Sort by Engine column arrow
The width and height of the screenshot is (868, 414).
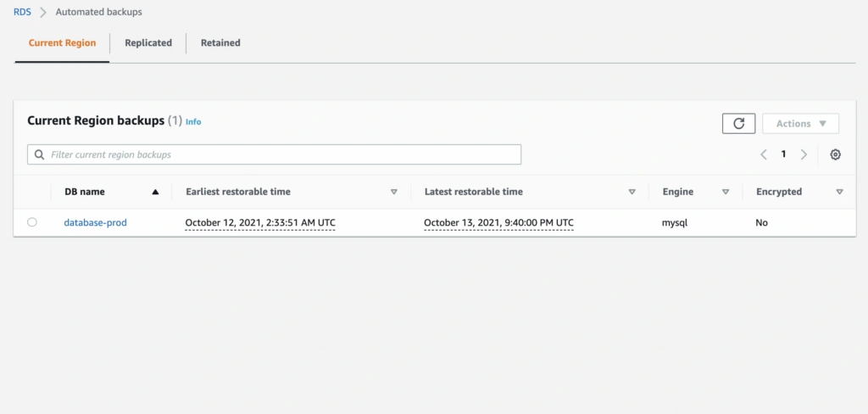pos(726,192)
